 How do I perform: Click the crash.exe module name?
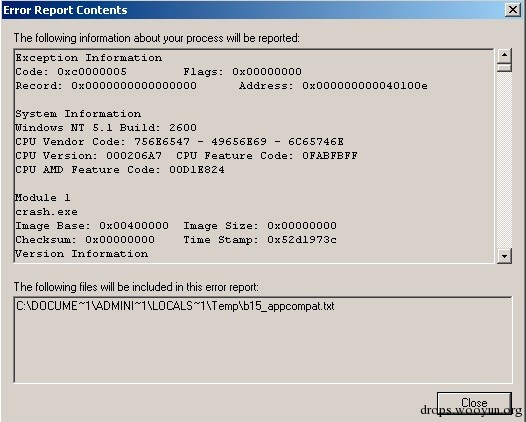coord(46,212)
